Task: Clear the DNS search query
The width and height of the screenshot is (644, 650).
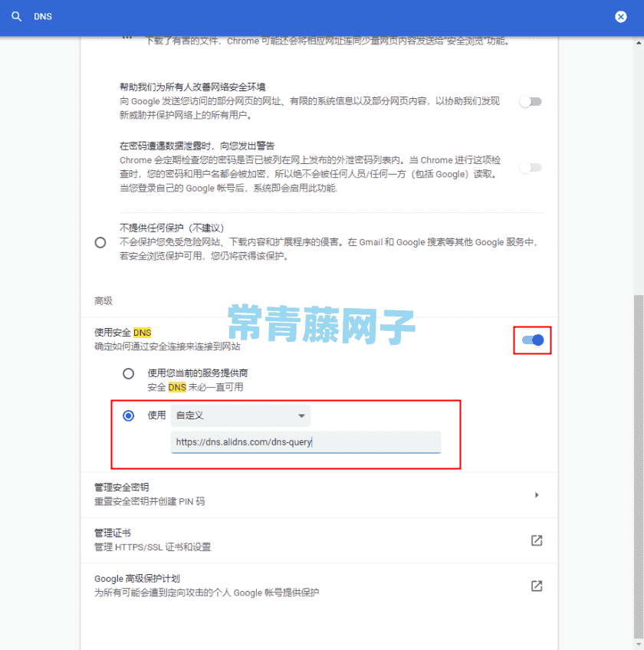Action: tap(620, 17)
